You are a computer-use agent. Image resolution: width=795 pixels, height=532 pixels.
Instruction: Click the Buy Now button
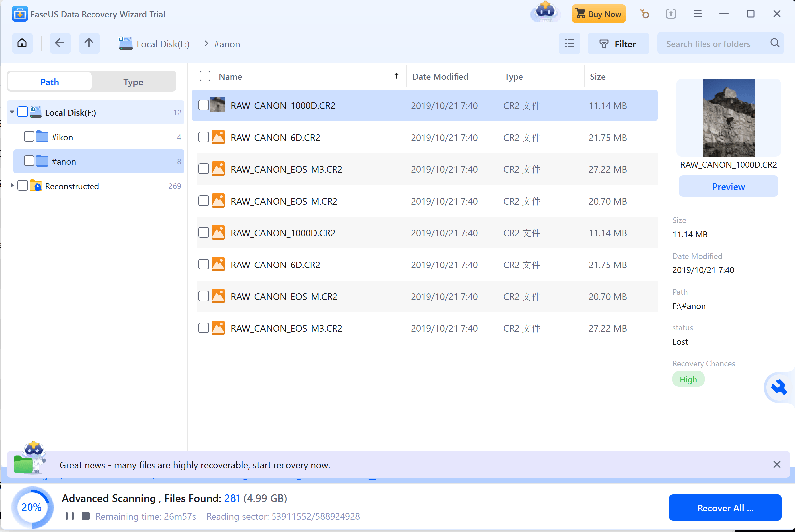tap(598, 14)
